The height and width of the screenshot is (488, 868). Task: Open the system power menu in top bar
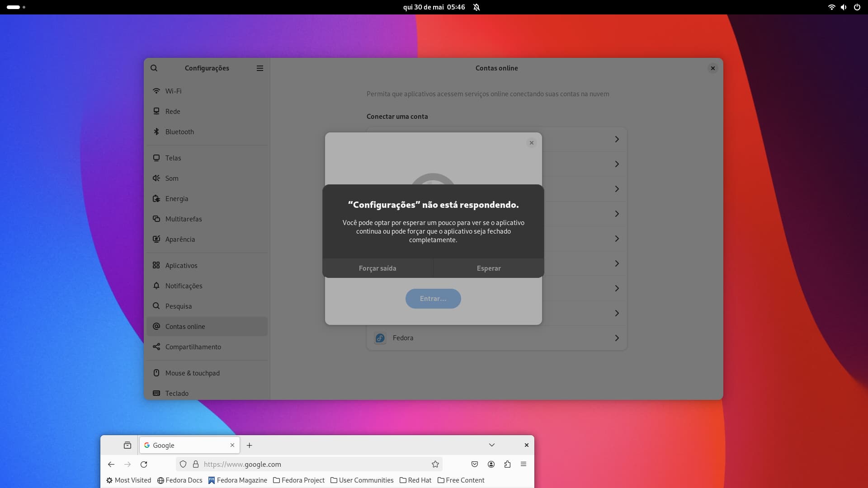click(x=857, y=7)
